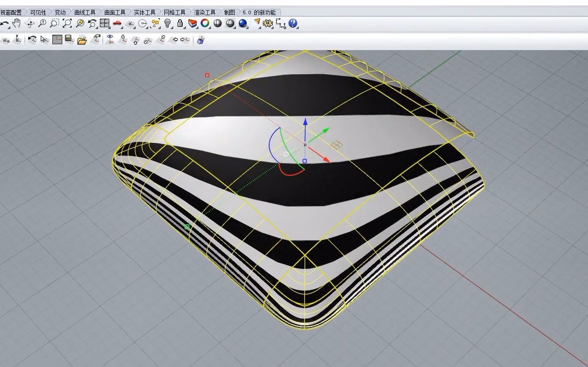Switch to the 实体工具 tab

click(x=145, y=13)
